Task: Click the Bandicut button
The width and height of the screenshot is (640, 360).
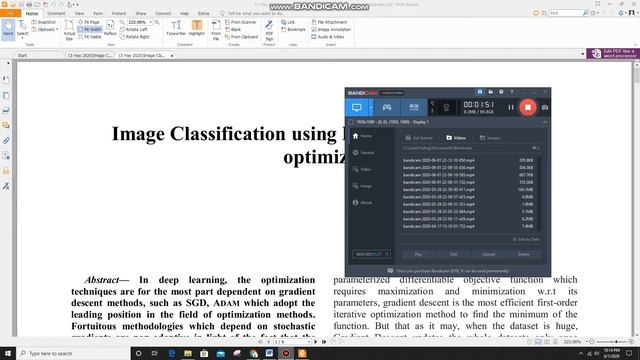Action: point(371,254)
